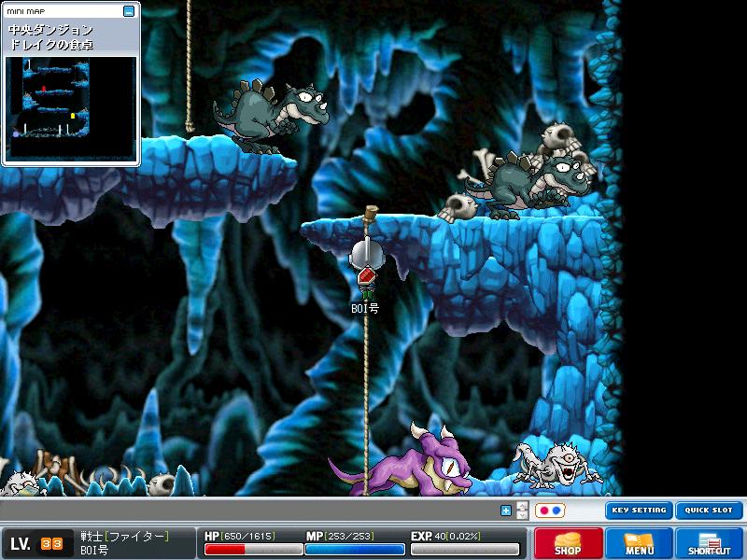Click the red HP gauge bar
This screenshot has height=560, width=747.
[x=253, y=550]
